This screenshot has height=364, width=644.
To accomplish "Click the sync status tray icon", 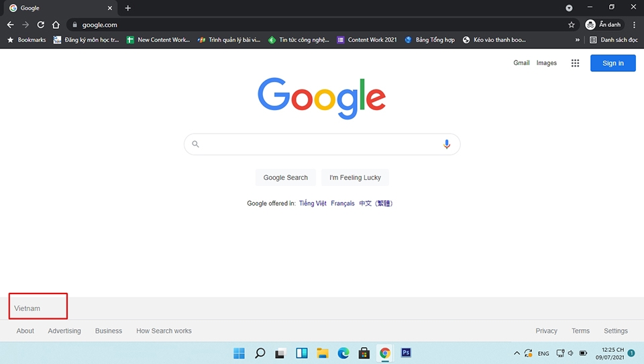I will pos(529,353).
